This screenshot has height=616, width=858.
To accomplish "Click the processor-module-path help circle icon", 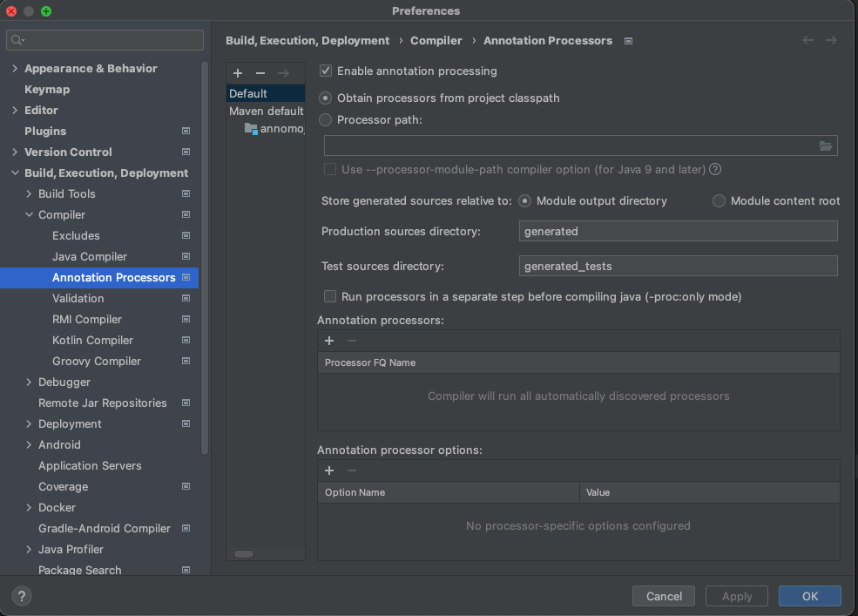I will 715,169.
